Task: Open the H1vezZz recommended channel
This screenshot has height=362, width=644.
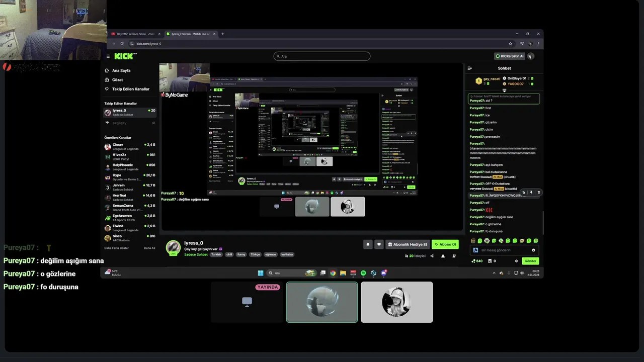Action: coord(130,157)
